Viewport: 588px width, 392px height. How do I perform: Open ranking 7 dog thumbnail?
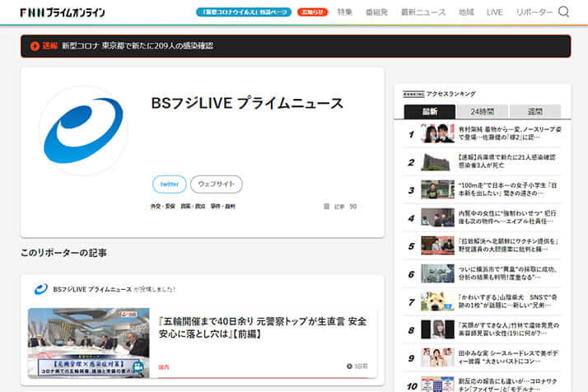(437, 301)
